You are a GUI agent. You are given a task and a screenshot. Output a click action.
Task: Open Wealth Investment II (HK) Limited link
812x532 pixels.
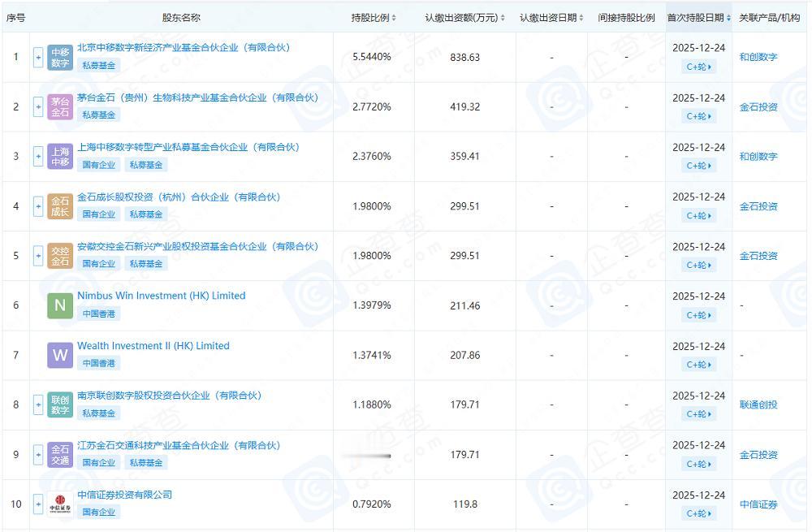(x=153, y=345)
